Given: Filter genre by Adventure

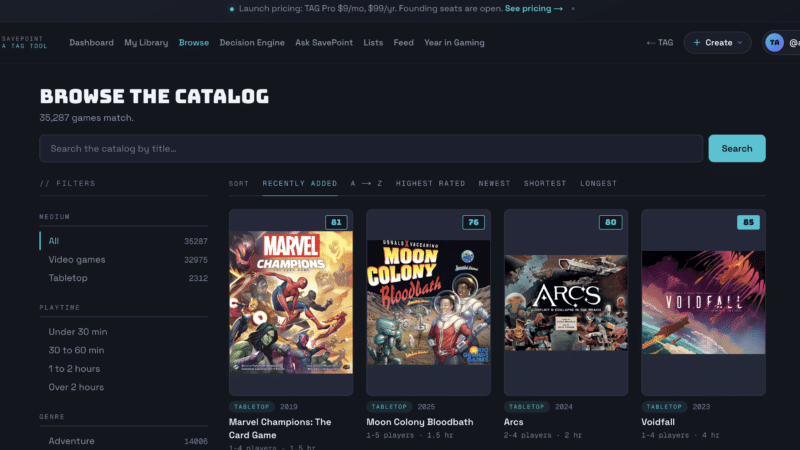Looking at the screenshot, I should pyautogui.click(x=123, y=441).
